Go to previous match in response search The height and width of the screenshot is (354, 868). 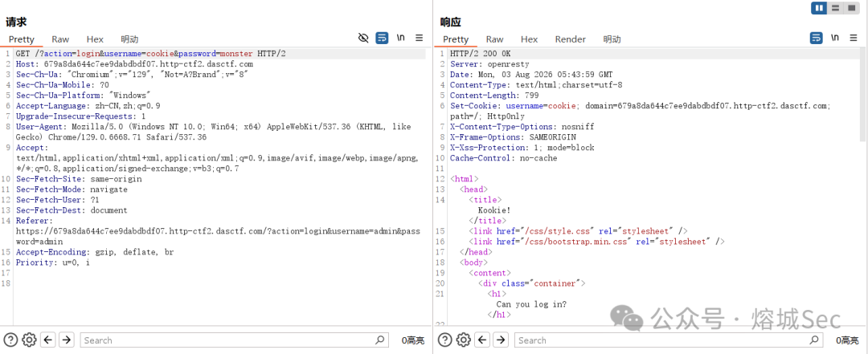(482, 340)
